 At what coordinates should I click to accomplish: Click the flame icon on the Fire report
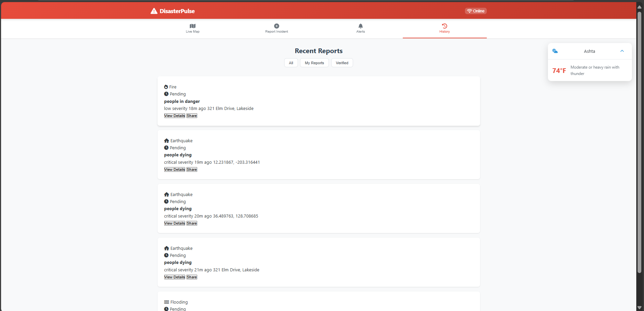coord(166,87)
